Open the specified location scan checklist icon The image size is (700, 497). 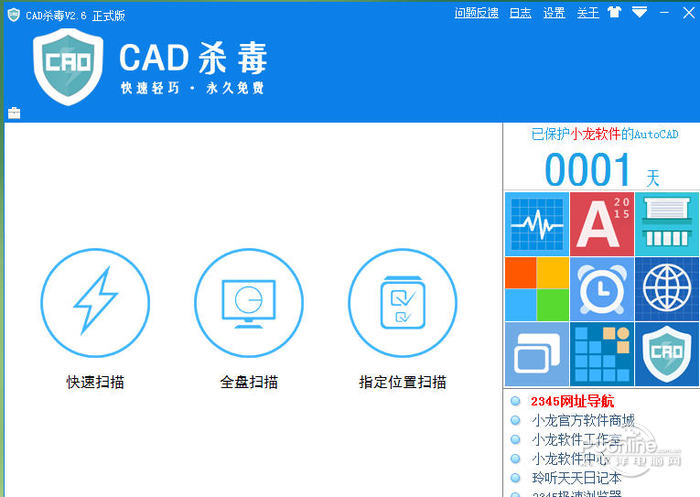pos(403,303)
